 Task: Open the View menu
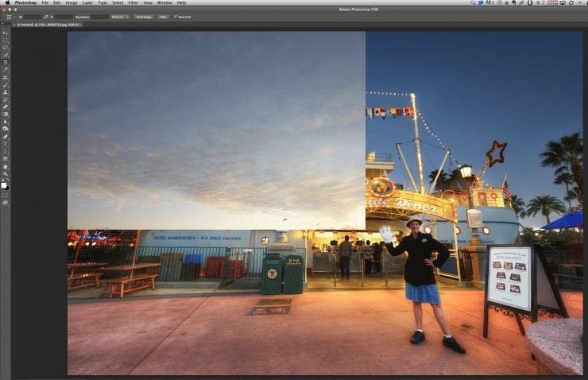[x=148, y=2]
